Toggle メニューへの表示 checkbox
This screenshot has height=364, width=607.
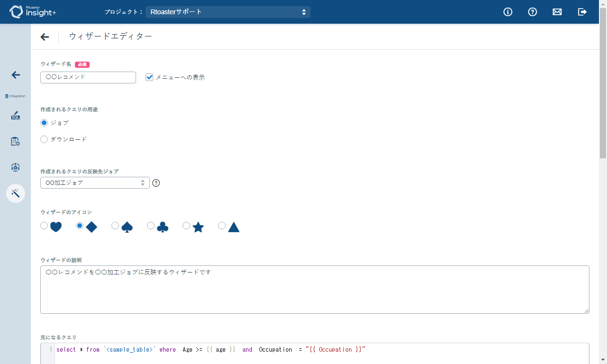(149, 77)
